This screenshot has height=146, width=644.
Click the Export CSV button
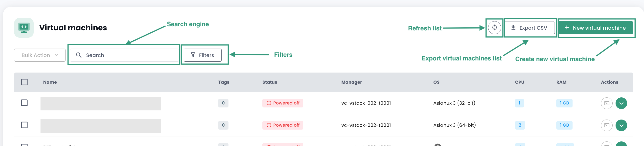(x=530, y=28)
